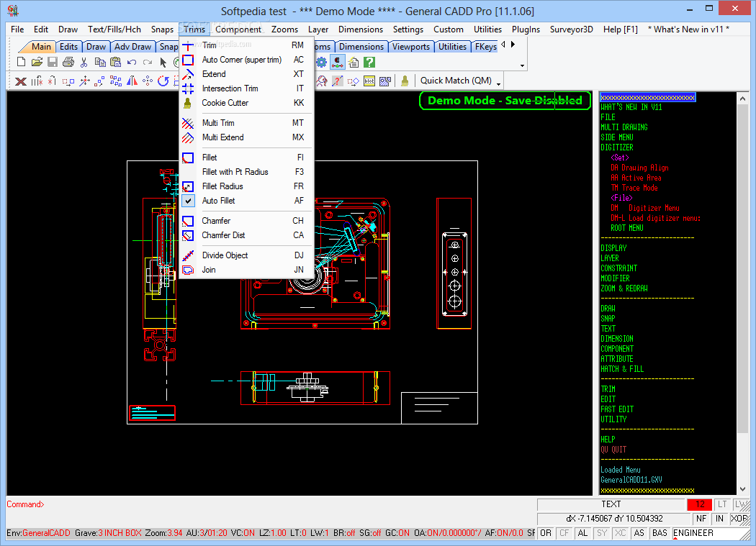The image size is (756, 546).
Task: Click the Redo arrow icon
Action: [x=148, y=62]
